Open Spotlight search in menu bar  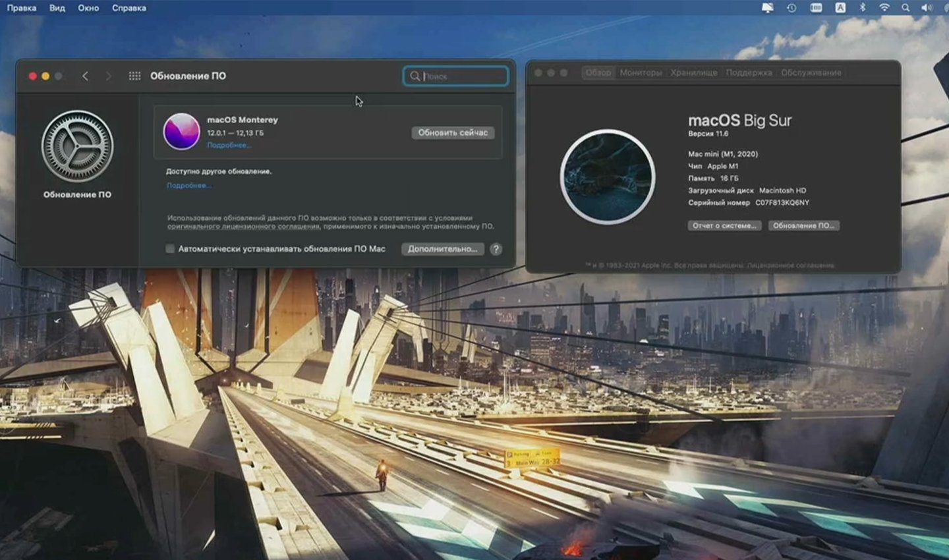click(906, 8)
